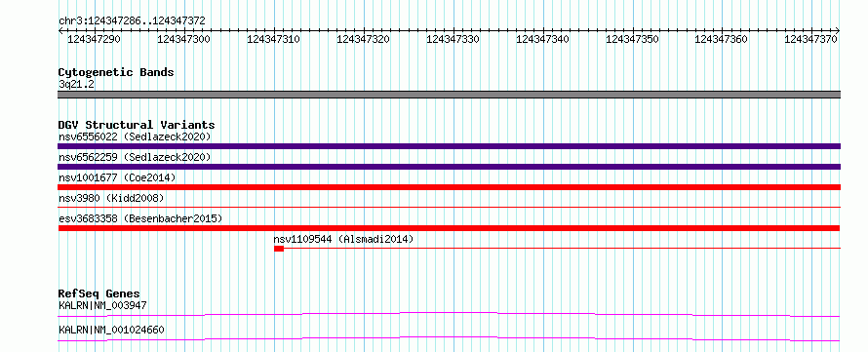The width and height of the screenshot is (868, 352).
Task: Open the RefSeq Genes track heading
Action: pyautogui.click(x=99, y=293)
